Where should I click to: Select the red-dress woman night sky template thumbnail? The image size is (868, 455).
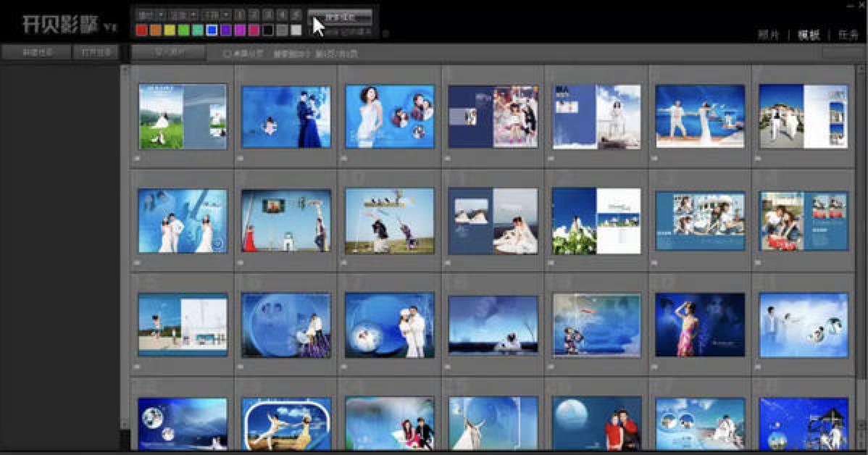(x=700, y=325)
